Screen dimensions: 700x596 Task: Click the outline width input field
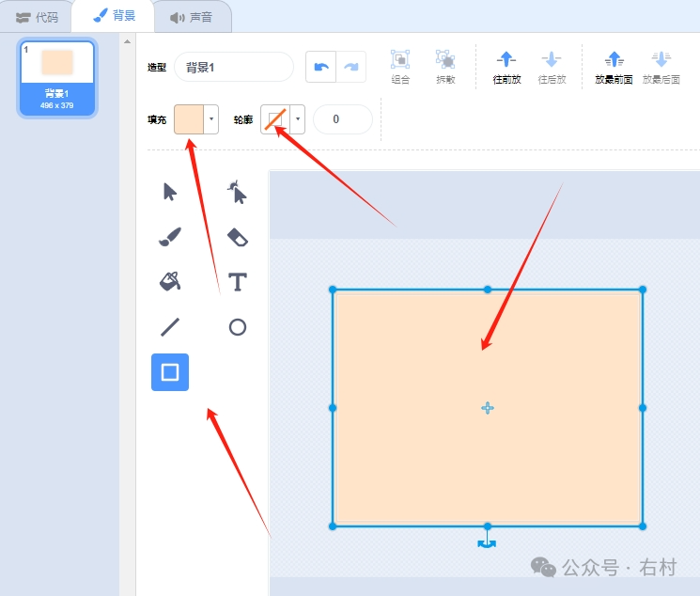pyautogui.click(x=342, y=119)
